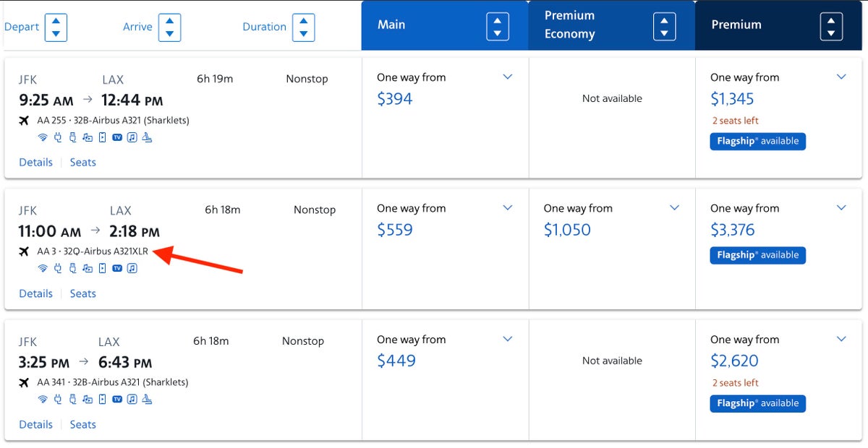Screen dimensions: 868x448
Task: Expand the $394 Main fare for the 9:25 AM flight
Action: pos(507,77)
